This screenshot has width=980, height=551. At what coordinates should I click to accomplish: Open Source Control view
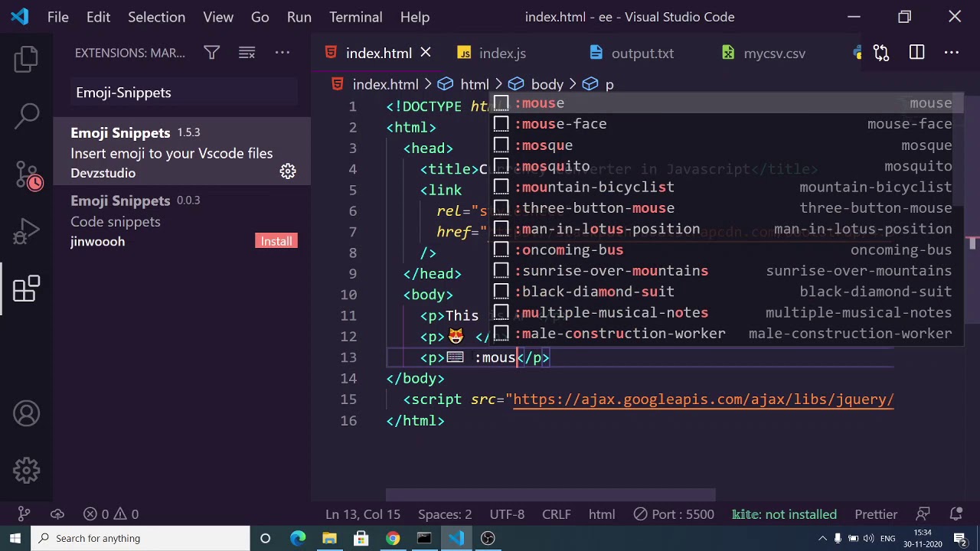coord(27,175)
